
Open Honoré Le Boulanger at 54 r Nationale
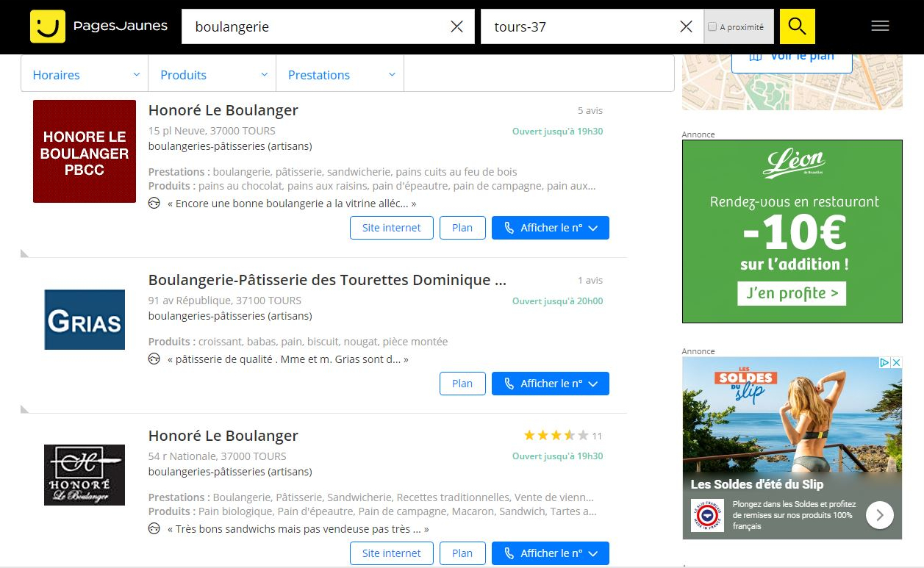tap(223, 436)
